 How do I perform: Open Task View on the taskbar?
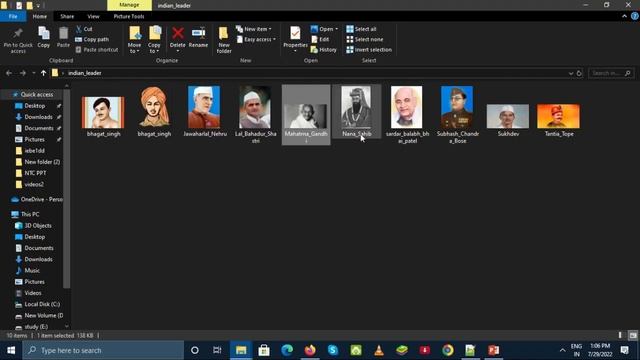coord(217,350)
